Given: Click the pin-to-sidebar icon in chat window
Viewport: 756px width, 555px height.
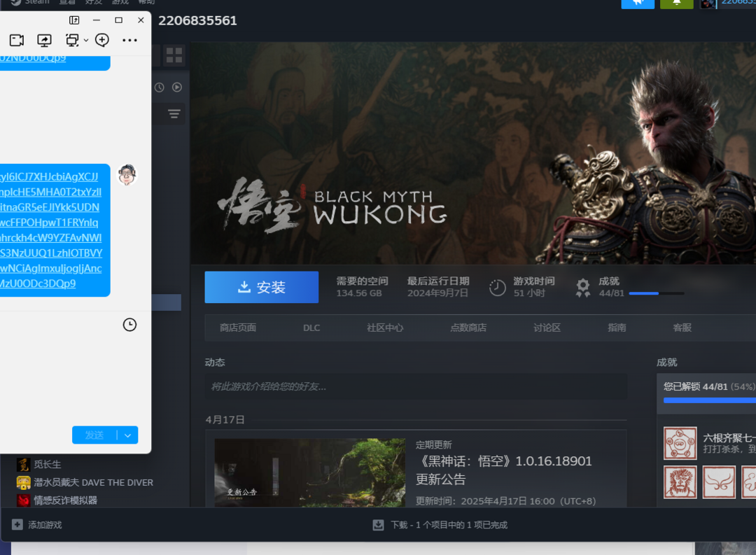Looking at the screenshot, I should [74, 20].
